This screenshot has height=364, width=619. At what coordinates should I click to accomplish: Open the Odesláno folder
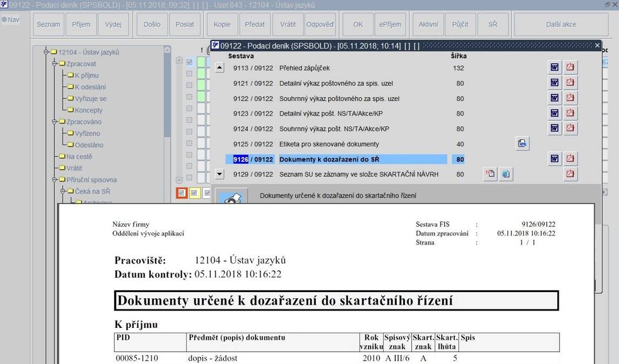[x=85, y=145]
